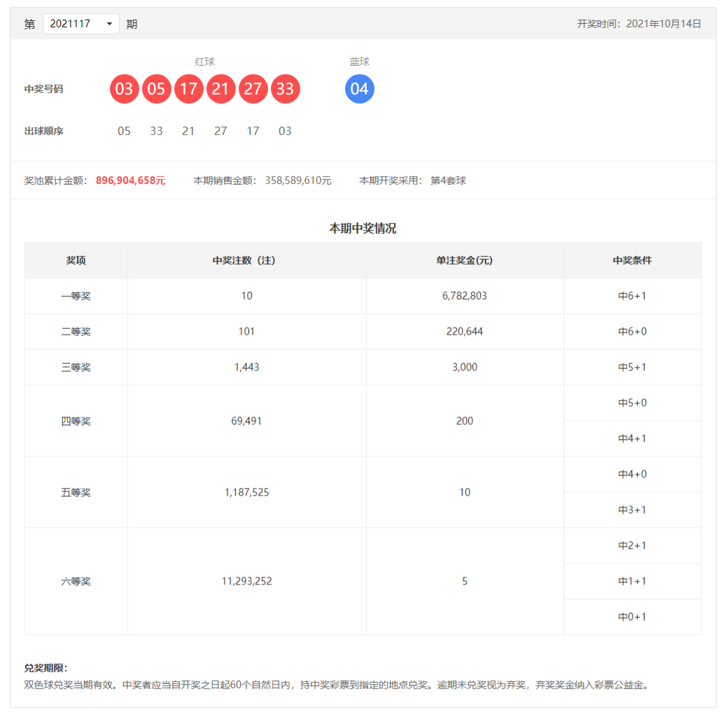Click the jackpot amount 896,904,658元
Viewport: 728px width, 714px height.
(129, 179)
